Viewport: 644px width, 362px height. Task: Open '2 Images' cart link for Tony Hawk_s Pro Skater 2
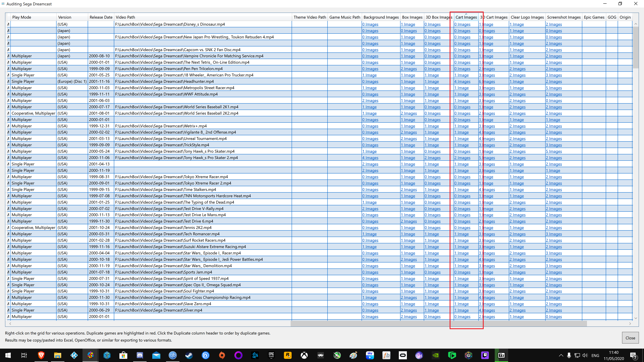(462, 158)
